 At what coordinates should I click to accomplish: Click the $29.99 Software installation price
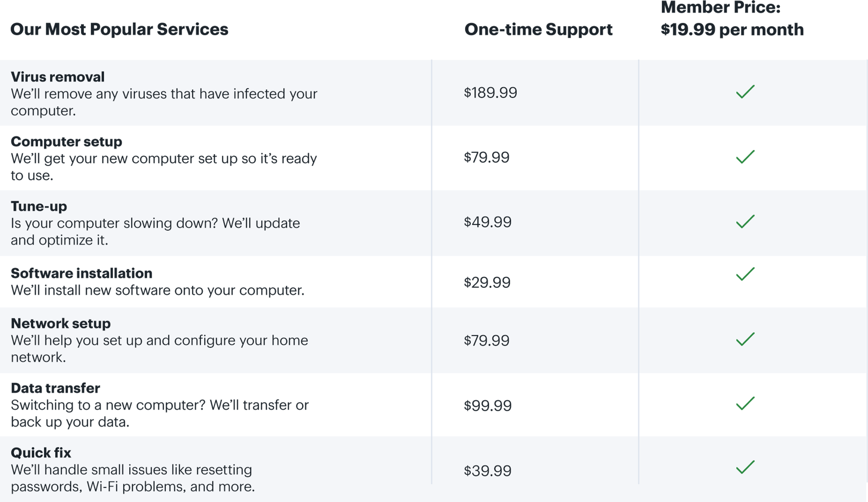487,282
